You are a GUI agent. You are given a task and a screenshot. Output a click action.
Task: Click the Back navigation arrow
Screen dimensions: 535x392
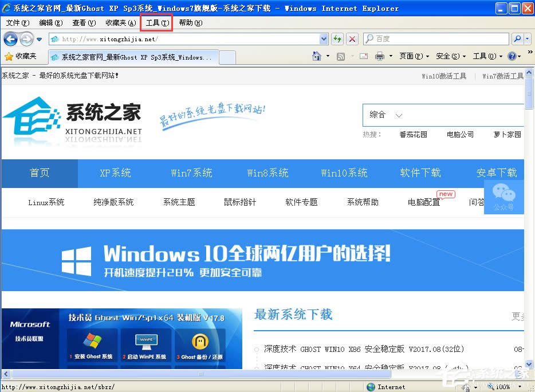click(x=10, y=39)
